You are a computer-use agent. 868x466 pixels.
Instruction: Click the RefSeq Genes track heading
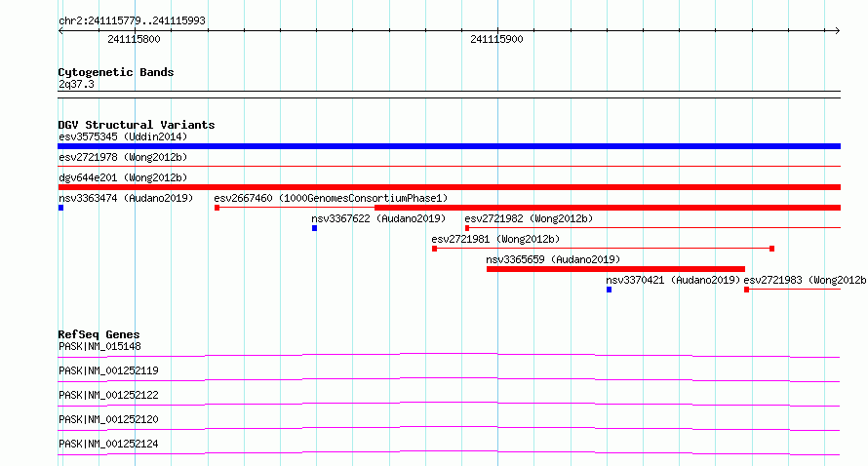(x=99, y=334)
